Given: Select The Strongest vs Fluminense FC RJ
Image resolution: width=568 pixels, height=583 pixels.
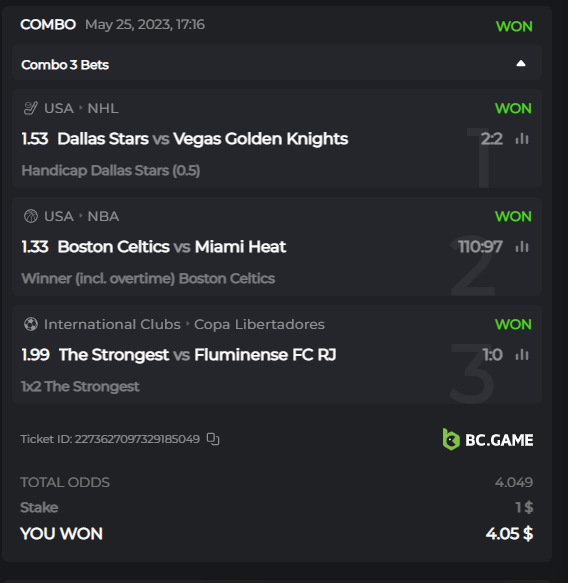Looking at the screenshot, I should tap(197, 354).
